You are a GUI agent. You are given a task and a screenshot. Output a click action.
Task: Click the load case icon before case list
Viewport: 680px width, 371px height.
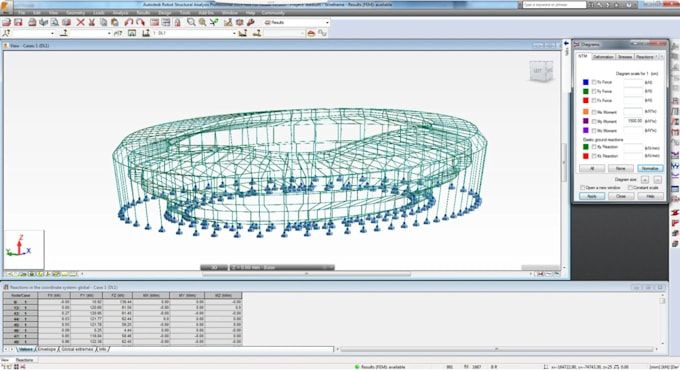(146, 33)
